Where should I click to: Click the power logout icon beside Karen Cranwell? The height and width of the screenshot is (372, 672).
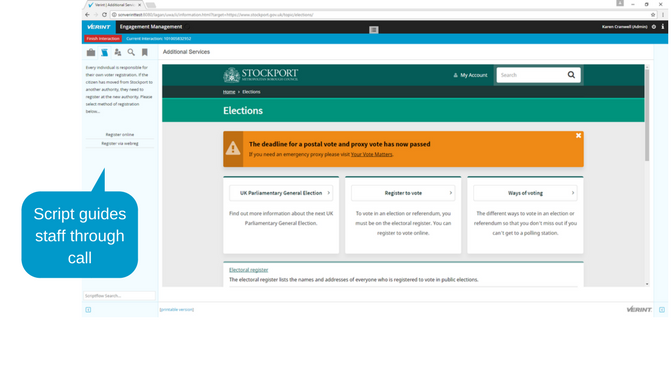click(654, 27)
